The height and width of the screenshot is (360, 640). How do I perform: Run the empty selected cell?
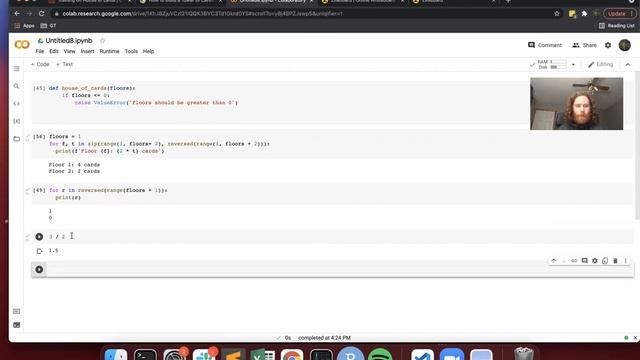tap(39, 269)
